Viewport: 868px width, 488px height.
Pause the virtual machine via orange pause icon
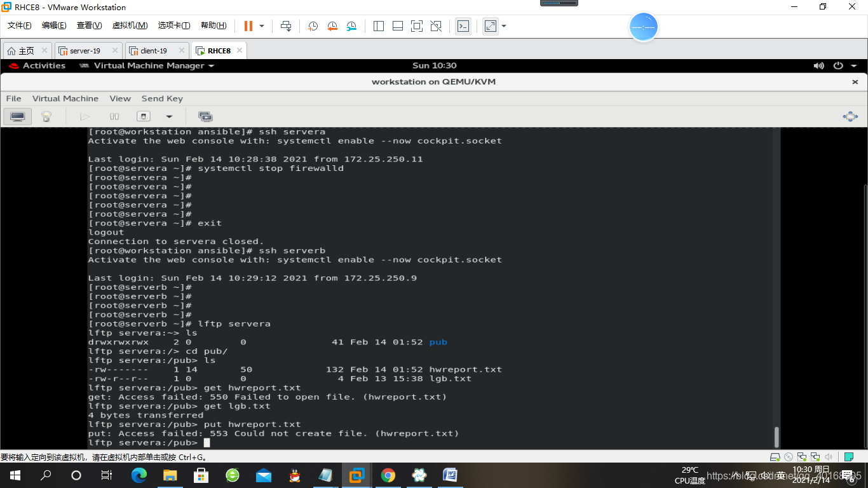click(x=248, y=26)
